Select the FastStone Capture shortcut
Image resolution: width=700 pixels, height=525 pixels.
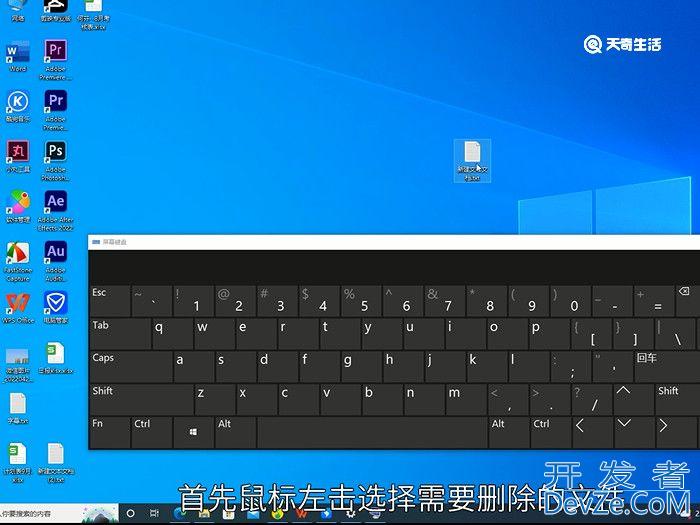coord(18,262)
